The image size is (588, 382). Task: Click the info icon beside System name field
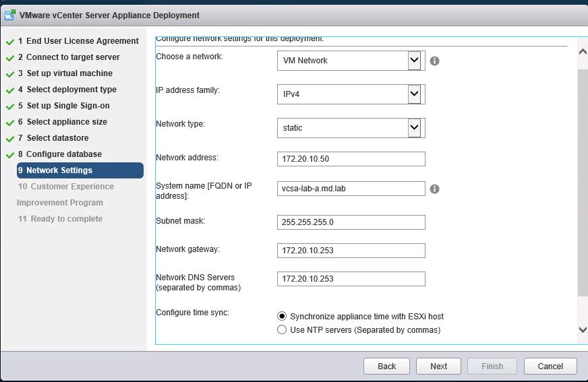435,189
